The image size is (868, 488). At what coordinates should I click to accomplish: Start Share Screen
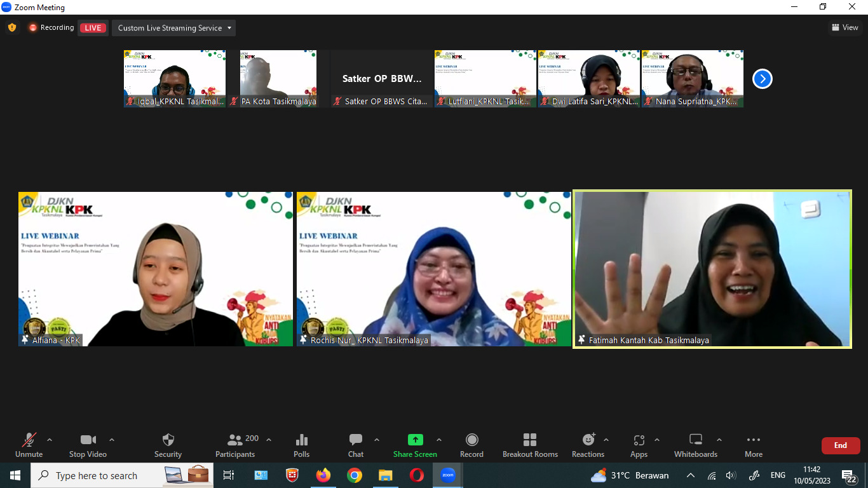[415, 445]
